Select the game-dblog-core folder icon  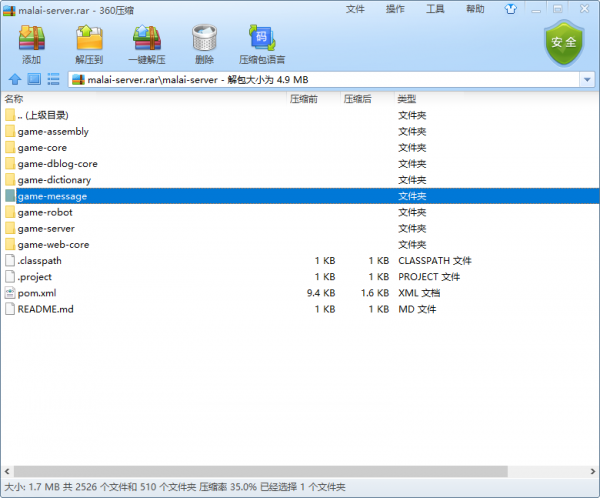[10, 163]
